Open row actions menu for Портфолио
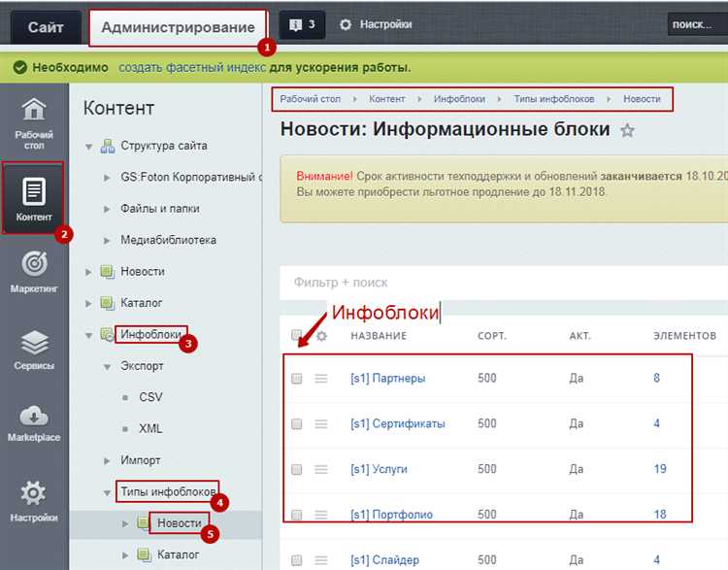Screen dimensions: 728x570 point(321,515)
